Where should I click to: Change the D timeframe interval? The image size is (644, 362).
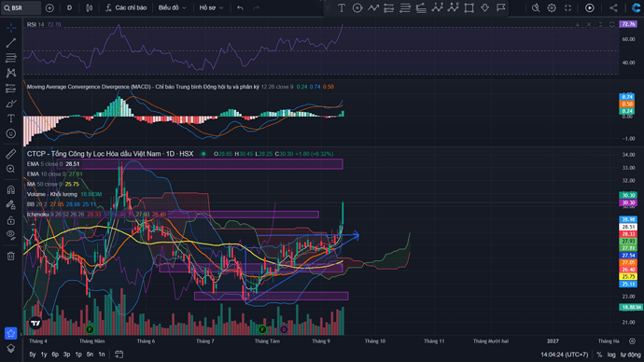tap(69, 7)
